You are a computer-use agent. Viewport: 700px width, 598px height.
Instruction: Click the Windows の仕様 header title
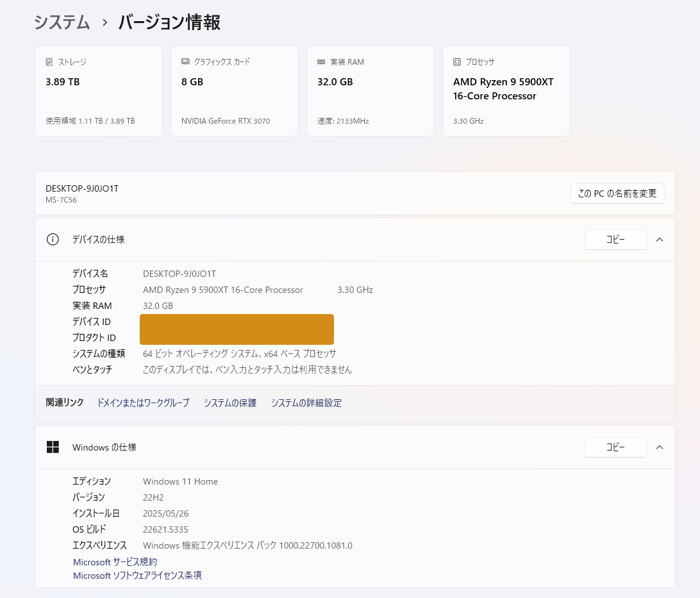click(104, 447)
